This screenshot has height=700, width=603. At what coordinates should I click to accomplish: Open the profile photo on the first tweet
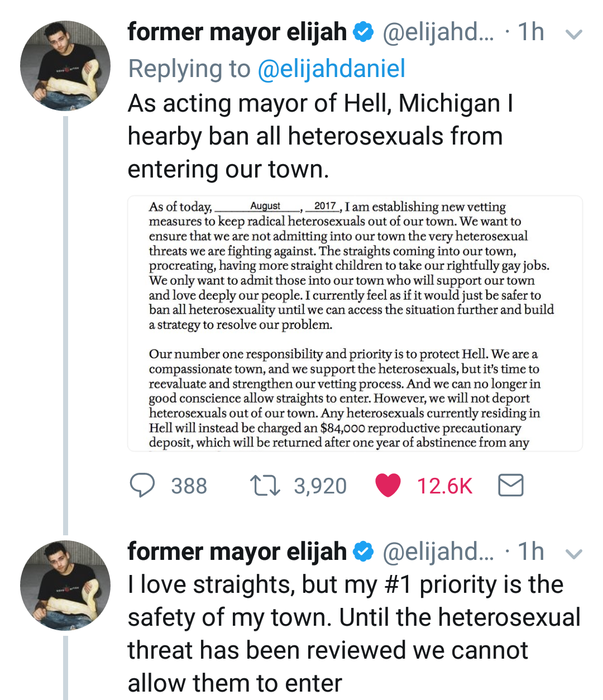65,66
